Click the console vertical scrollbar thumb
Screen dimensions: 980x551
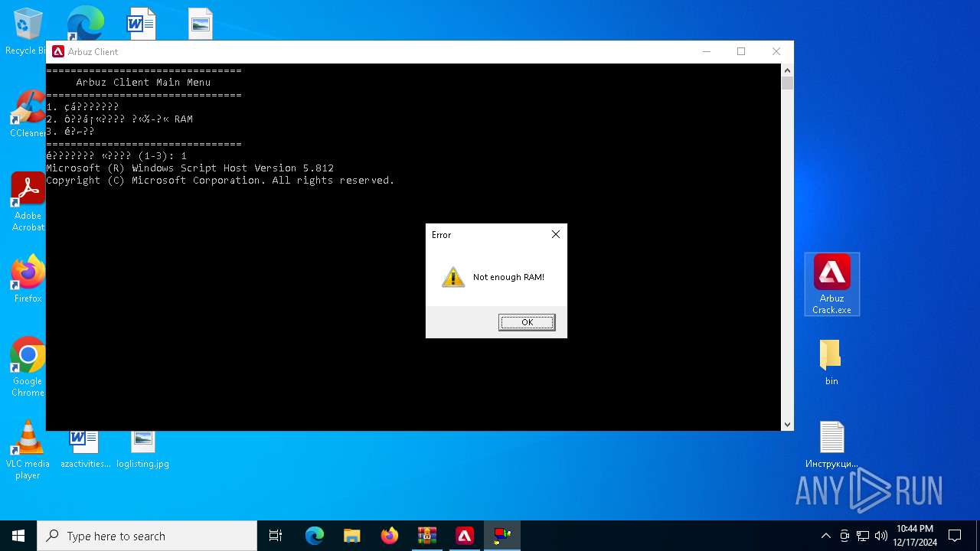tap(787, 83)
